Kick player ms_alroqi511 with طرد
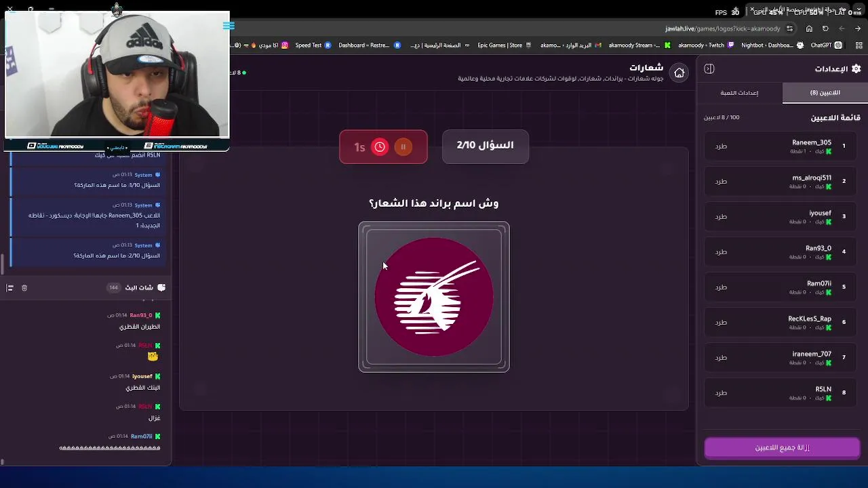 pyautogui.click(x=721, y=182)
